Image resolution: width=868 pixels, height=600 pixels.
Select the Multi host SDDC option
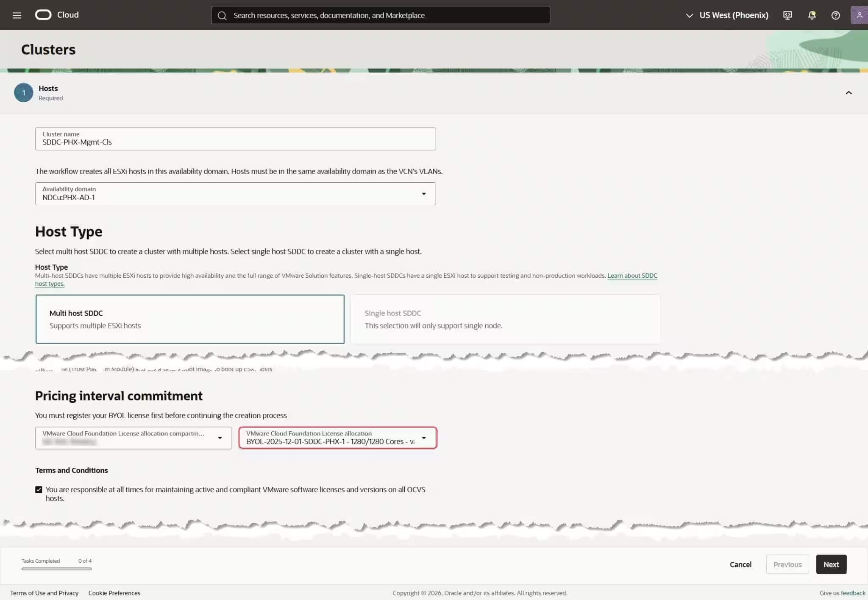pyautogui.click(x=190, y=319)
